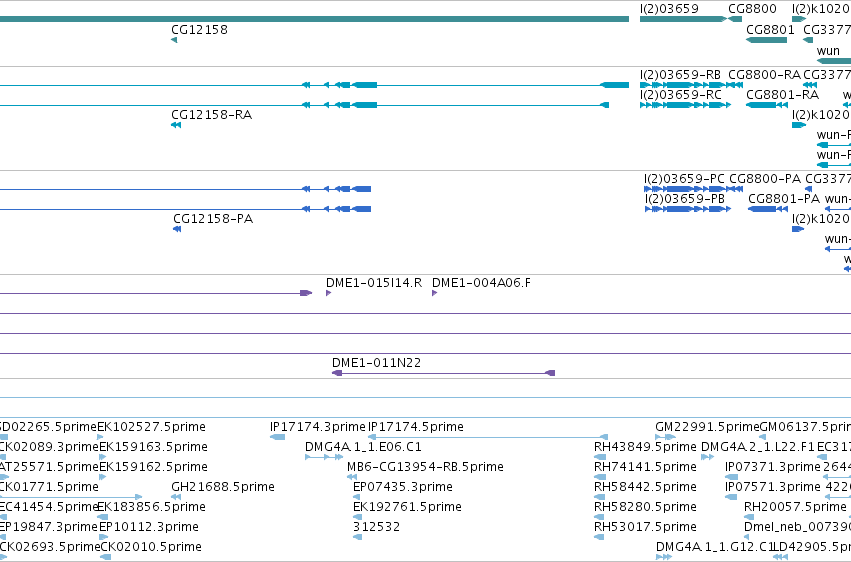Image resolution: width=851 pixels, height=562 pixels.
Task: Click the EP10112.3prime EST label
Action: 148,527
